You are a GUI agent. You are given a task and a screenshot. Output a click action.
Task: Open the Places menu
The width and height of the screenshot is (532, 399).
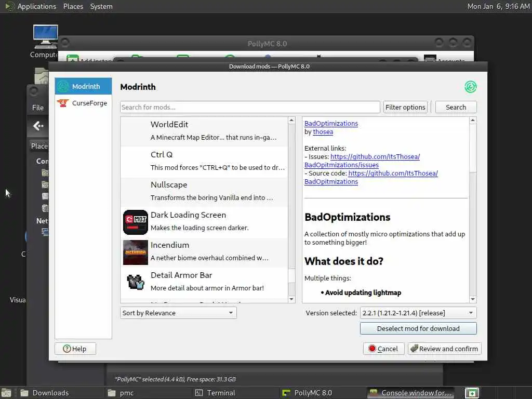[73, 6]
